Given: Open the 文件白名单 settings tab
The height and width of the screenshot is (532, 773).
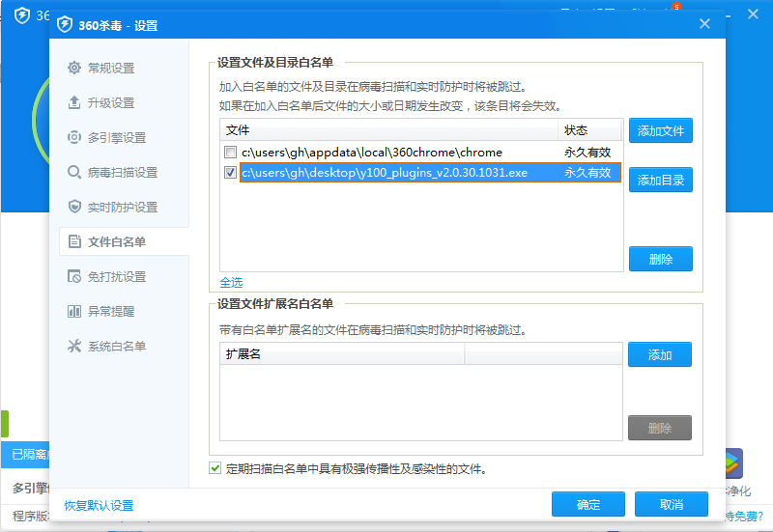Looking at the screenshot, I should coord(116,241).
